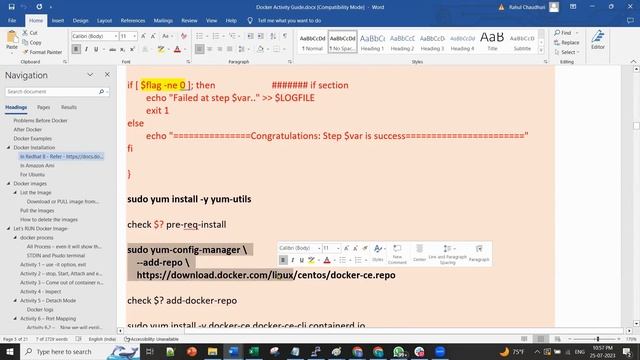Click the ribbon font color red A
The width and height of the screenshot is (640, 360).
[177, 49]
